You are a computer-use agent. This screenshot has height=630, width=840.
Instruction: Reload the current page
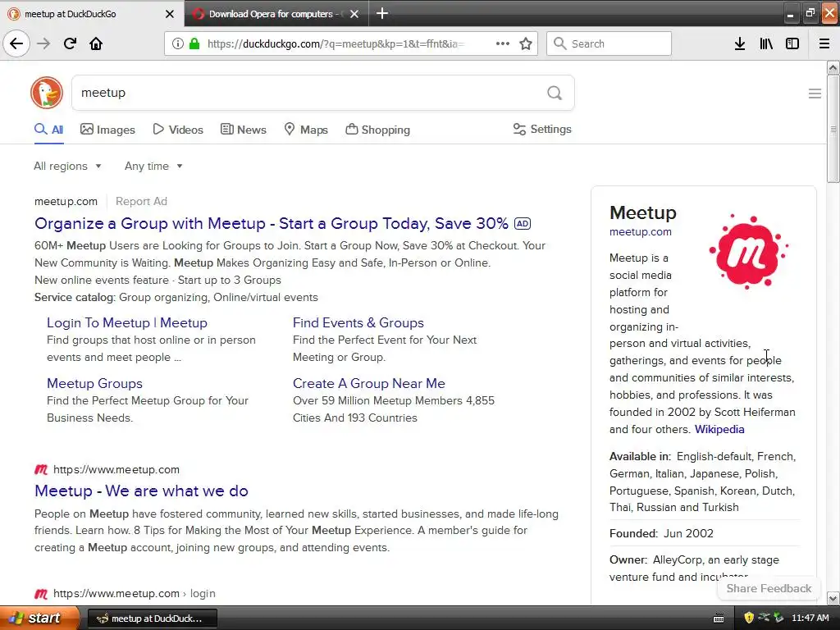point(70,43)
